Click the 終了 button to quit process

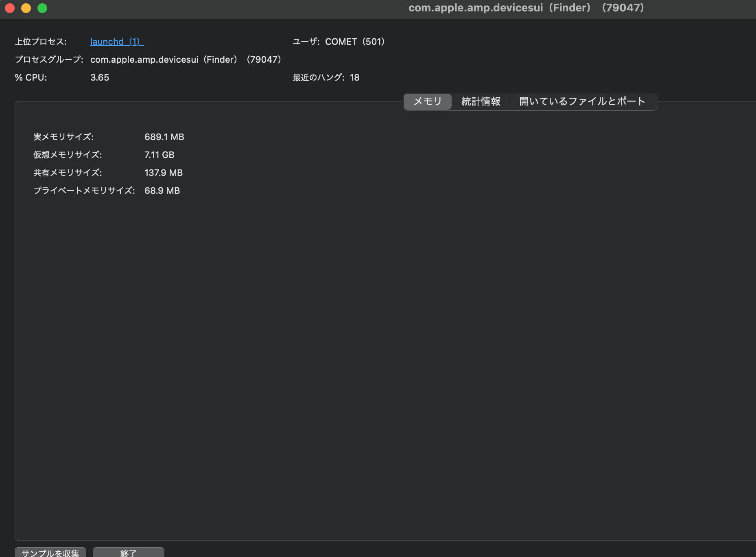click(129, 553)
